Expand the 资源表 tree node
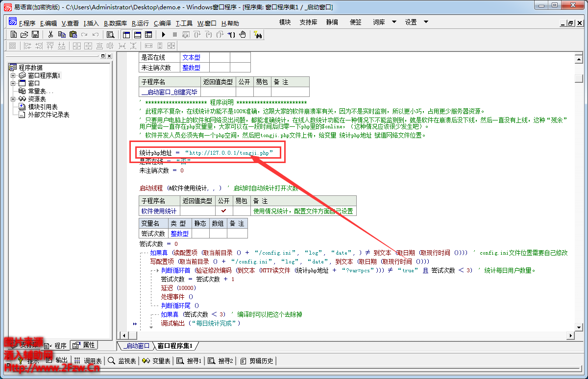The image size is (588, 379). 12,98
